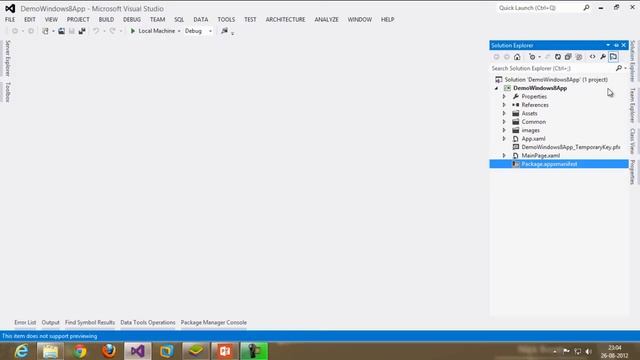Select DemoWindows8App_TemporaryKey.pfx file
Viewport: 640px width, 360px height.
tap(571, 147)
